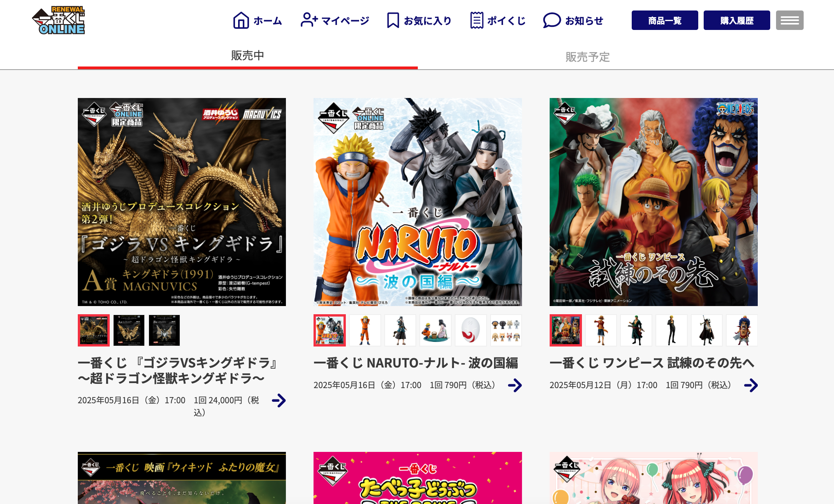Viewport: 834px width, 504px height.
Task: Switch to 販売中 tab
Action: tap(248, 56)
